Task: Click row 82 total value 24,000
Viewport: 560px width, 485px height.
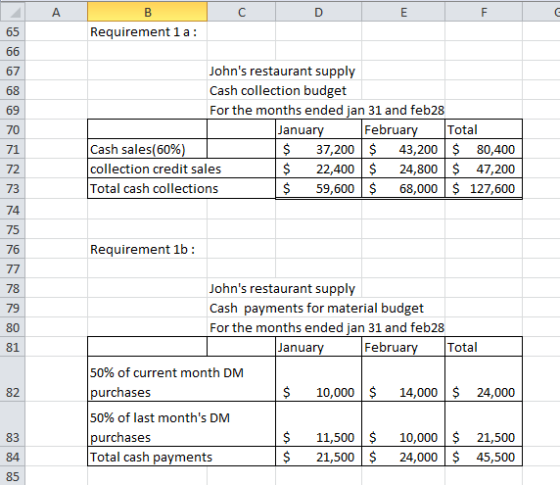Action: (484, 379)
